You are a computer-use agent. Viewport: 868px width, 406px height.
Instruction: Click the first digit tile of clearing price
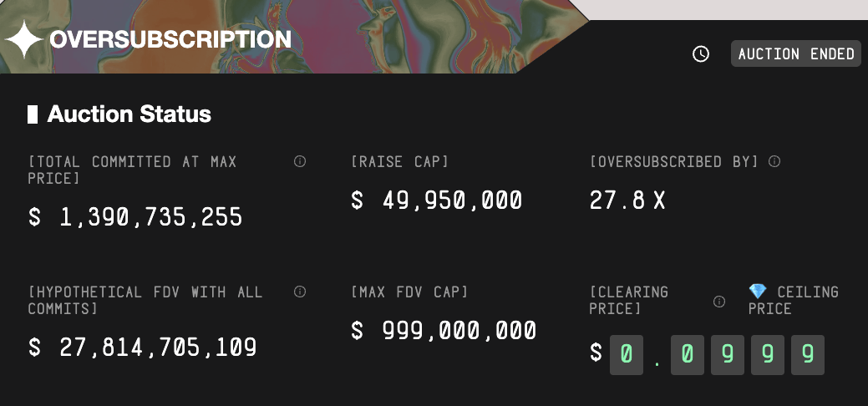626,354
